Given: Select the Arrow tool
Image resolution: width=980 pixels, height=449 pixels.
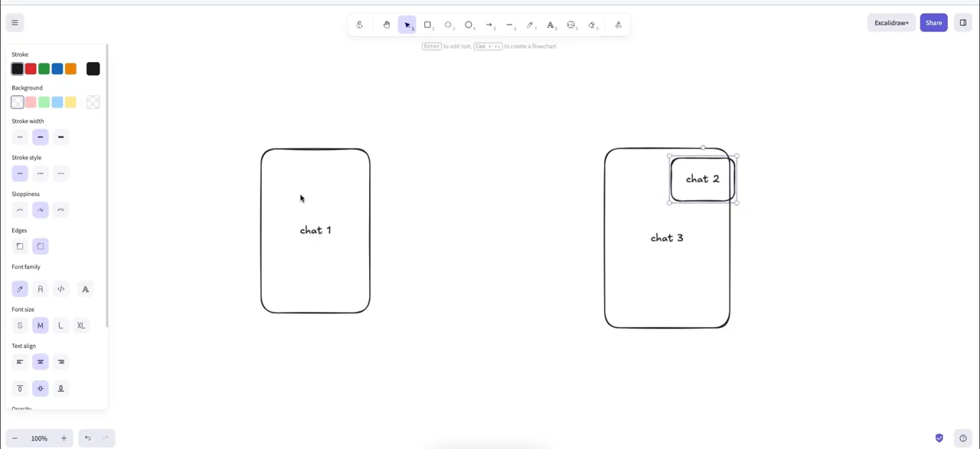Looking at the screenshot, I should click(x=489, y=25).
